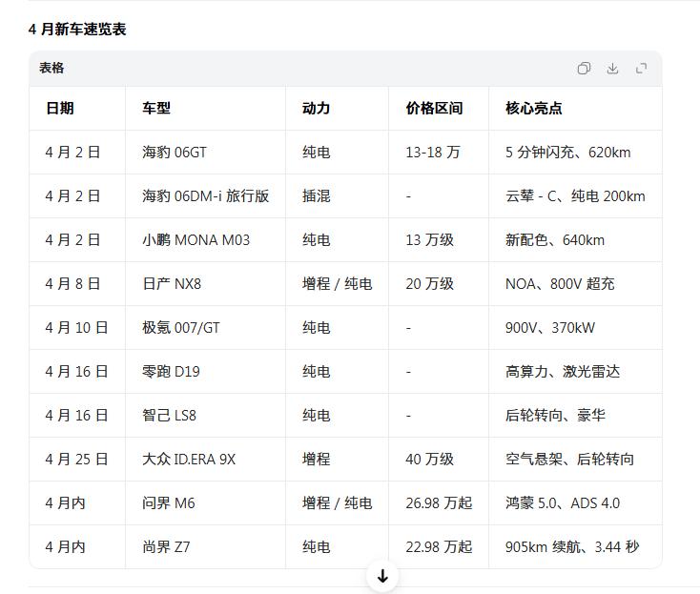Click 4 月 16 日 in the 零跑 D19 row
This screenshot has width=700, height=594.
coord(76,371)
